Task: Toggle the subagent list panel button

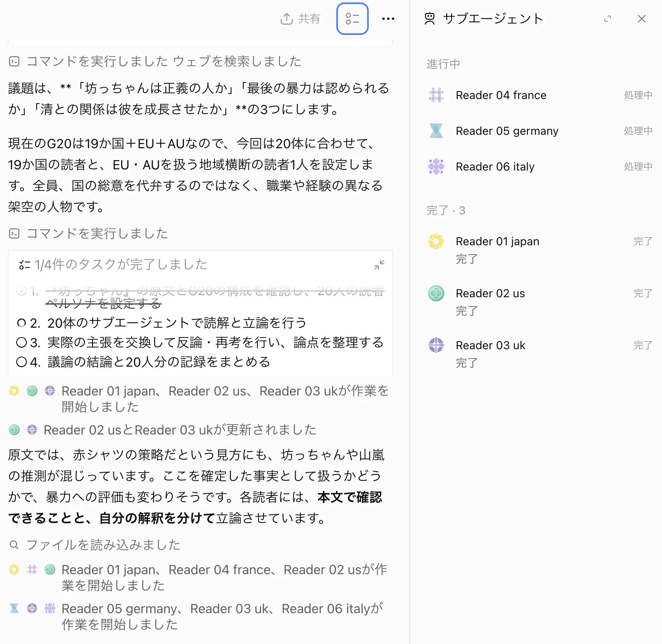Action: [x=352, y=19]
